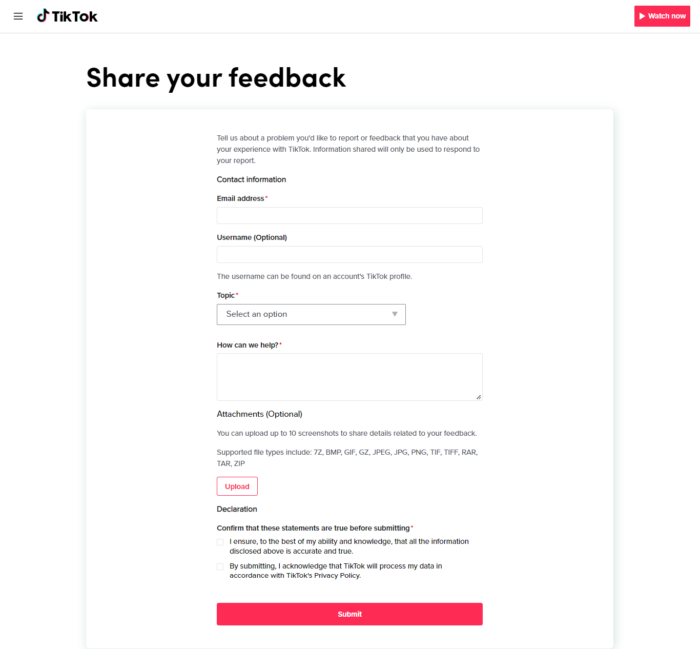This screenshot has height=649, width=700.
Task: Click the 'Attachments (Optional)' label
Action: [259, 413]
